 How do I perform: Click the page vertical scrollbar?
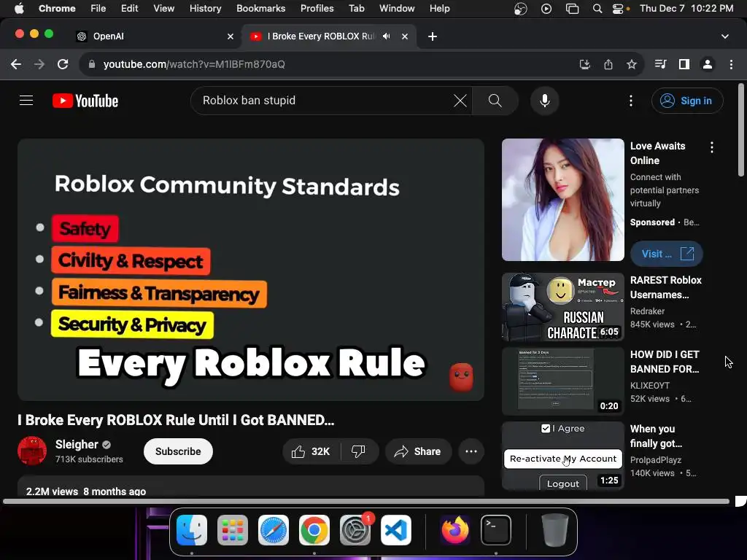[741, 130]
